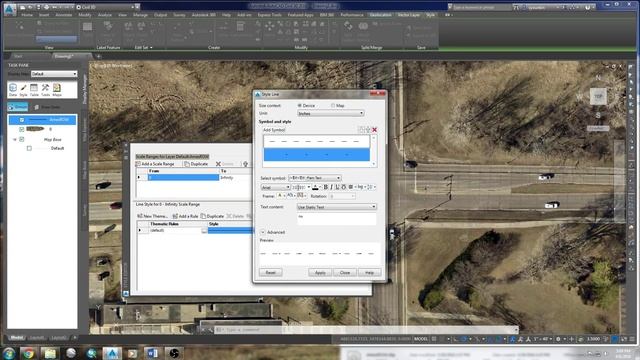Toggle MODEL space in status bar
Viewport: 640px width, 360px height.
(x=421, y=339)
